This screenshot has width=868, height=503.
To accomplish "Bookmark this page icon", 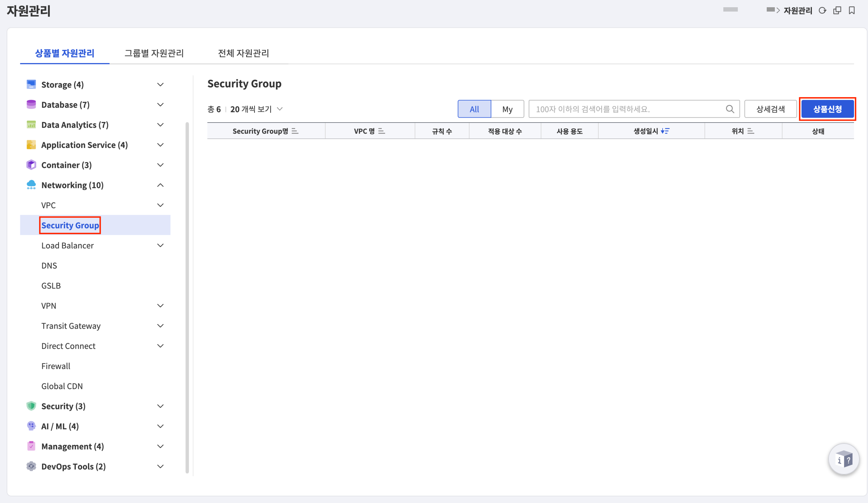I will [852, 11].
